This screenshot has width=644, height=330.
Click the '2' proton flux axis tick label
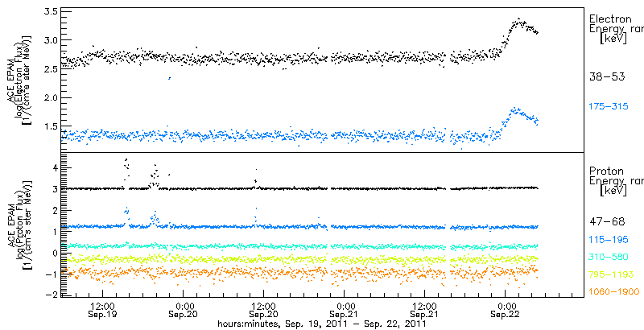click(x=54, y=211)
